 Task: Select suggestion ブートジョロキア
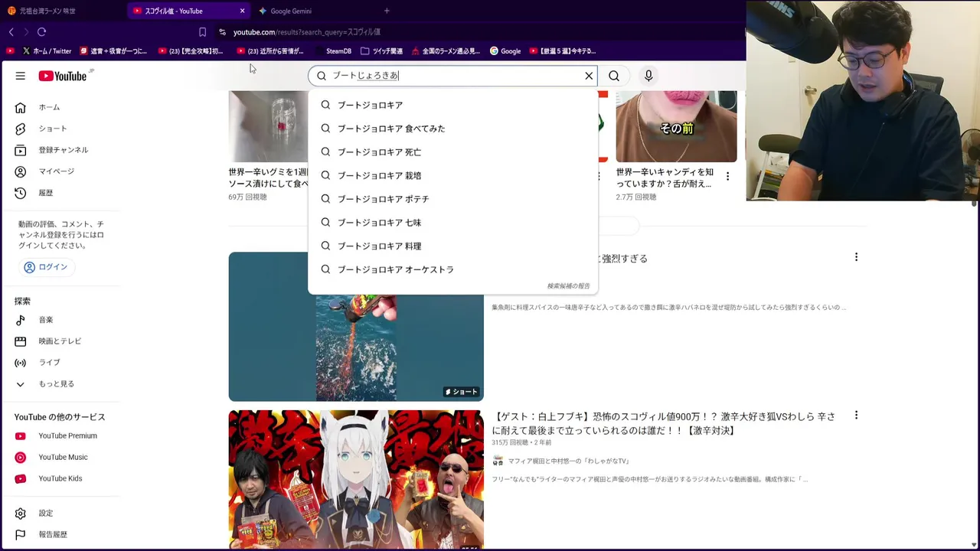(452, 105)
